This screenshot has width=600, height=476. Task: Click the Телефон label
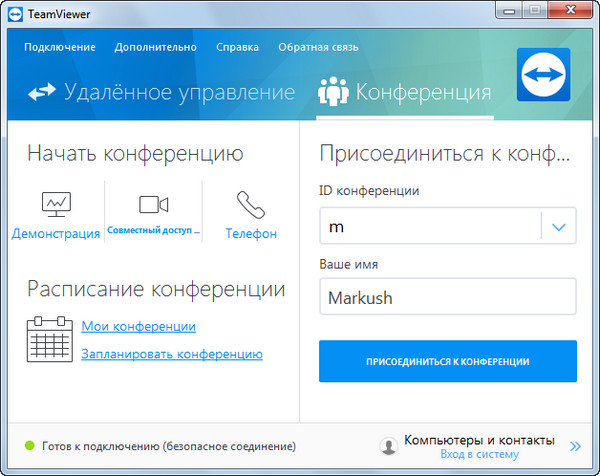click(x=251, y=233)
